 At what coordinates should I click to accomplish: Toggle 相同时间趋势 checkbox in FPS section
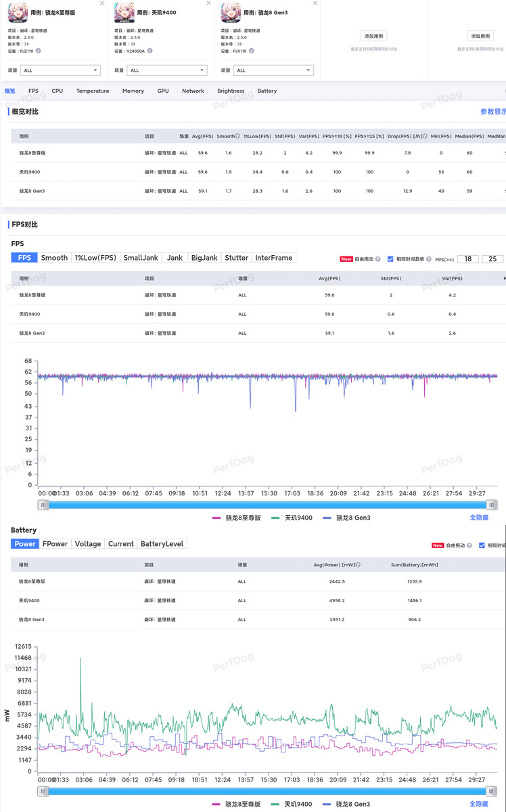[390, 259]
